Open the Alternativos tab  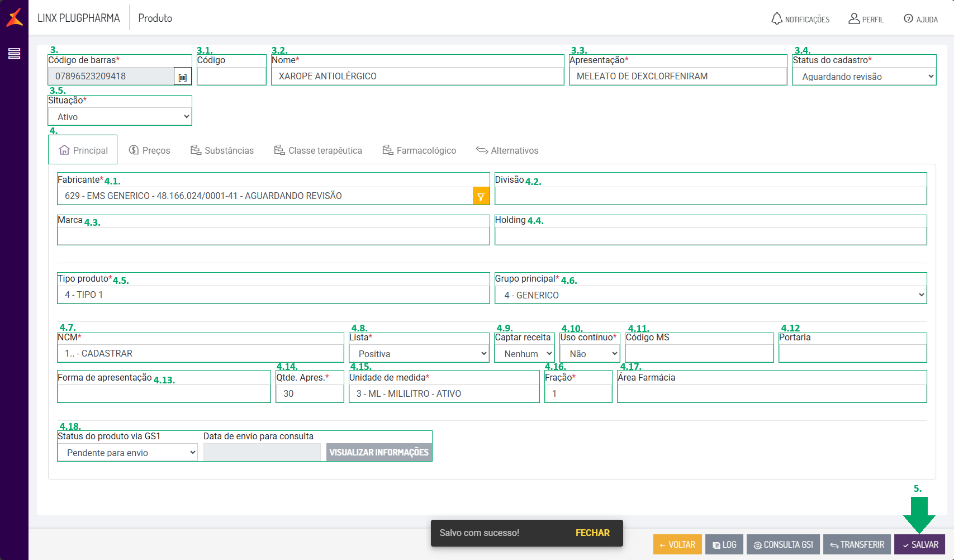[x=507, y=150]
